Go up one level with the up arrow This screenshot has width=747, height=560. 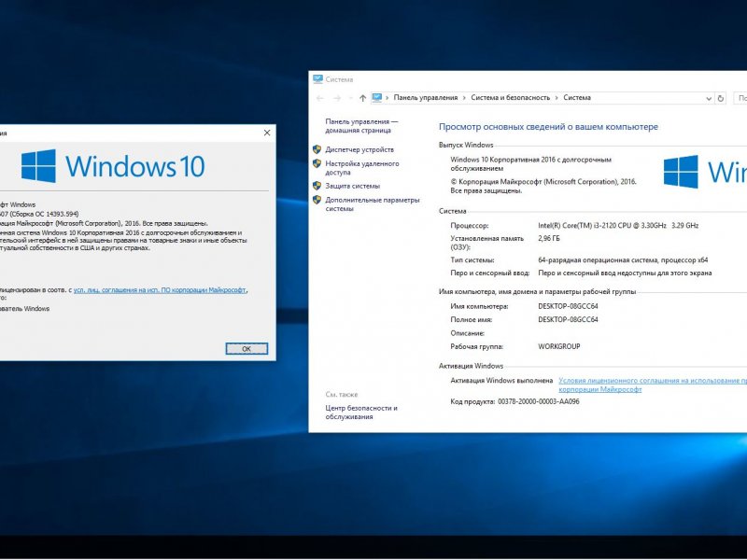(362, 98)
